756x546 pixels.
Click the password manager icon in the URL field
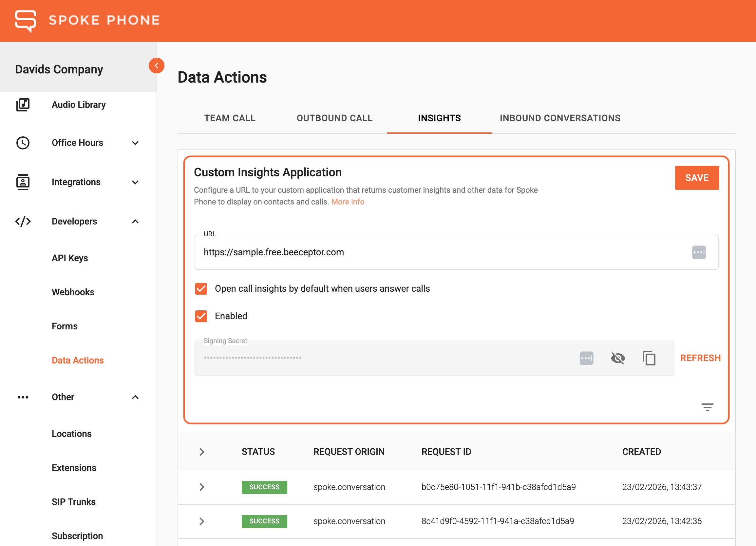699,252
